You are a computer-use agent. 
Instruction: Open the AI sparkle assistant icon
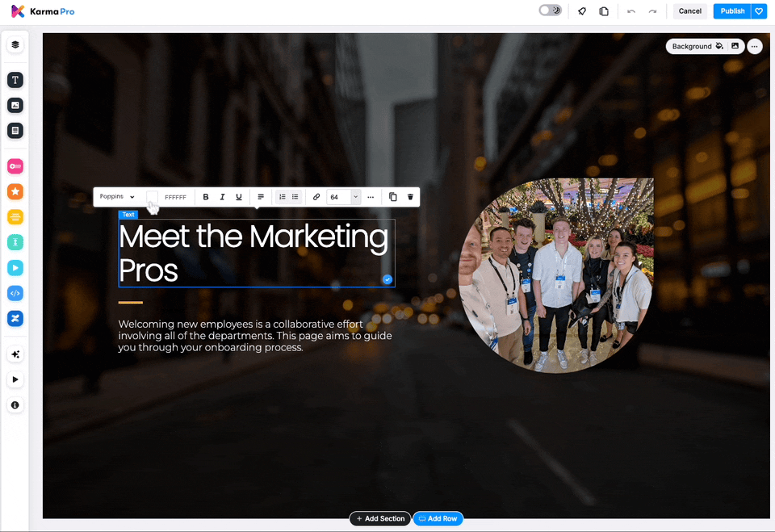point(15,354)
